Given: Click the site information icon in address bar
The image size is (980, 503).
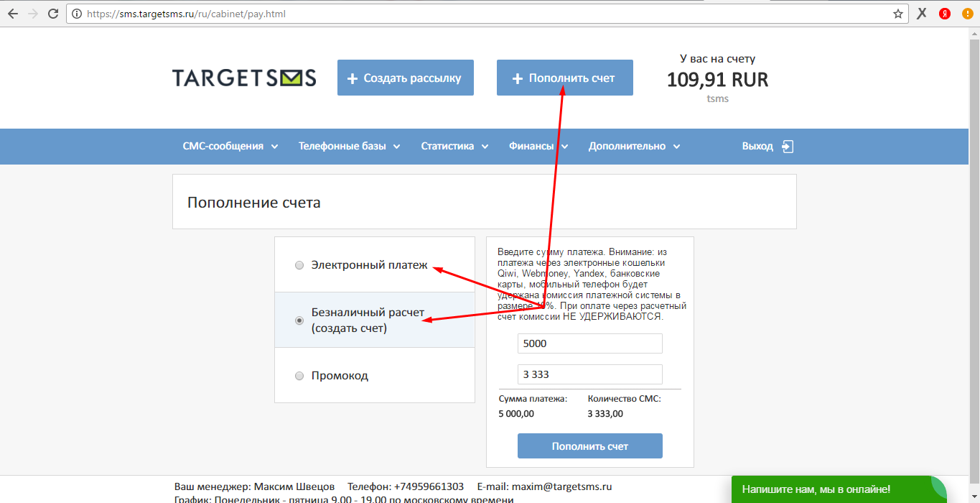Looking at the screenshot, I should point(75,14).
